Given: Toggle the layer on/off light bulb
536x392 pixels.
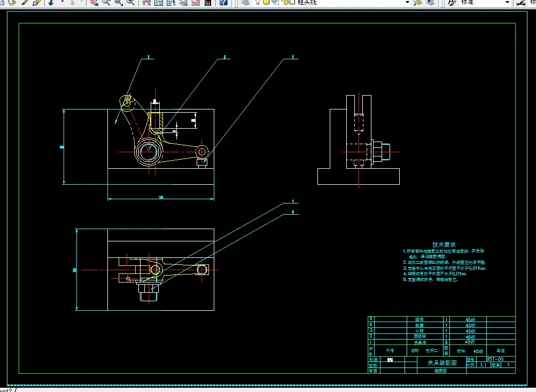Looking at the screenshot, I should tap(258, 2).
